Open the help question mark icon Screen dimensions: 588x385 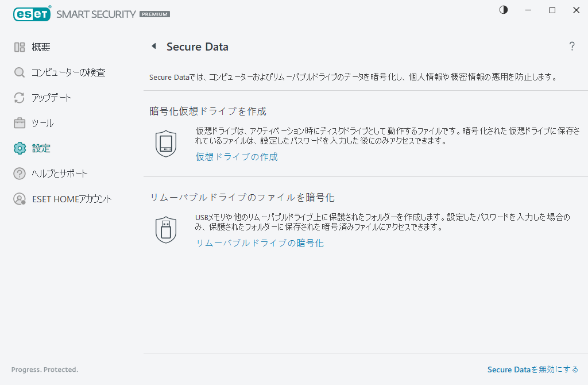click(572, 47)
